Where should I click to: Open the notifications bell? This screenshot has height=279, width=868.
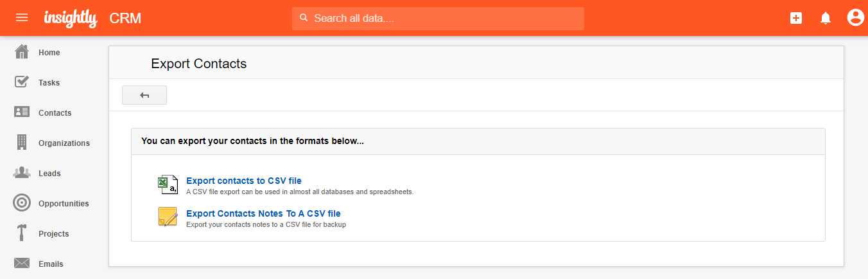coord(826,18)
